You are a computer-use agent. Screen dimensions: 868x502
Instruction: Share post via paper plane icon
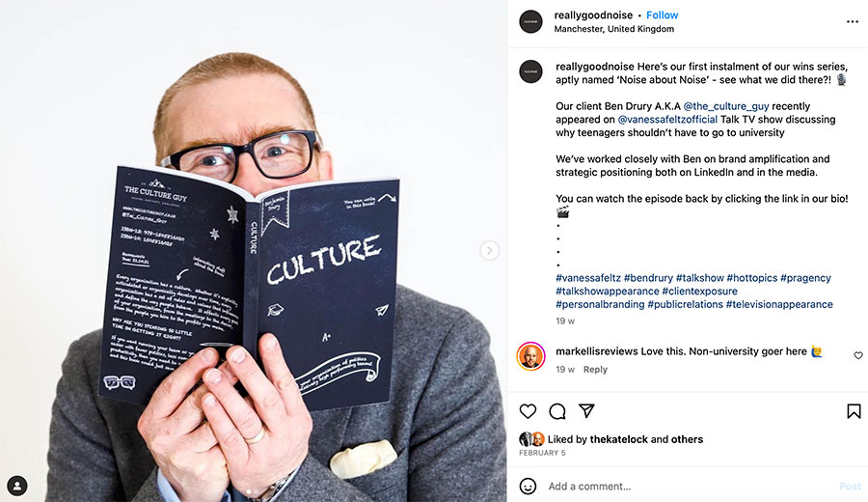pyautogui.click(x=586, y=410)
